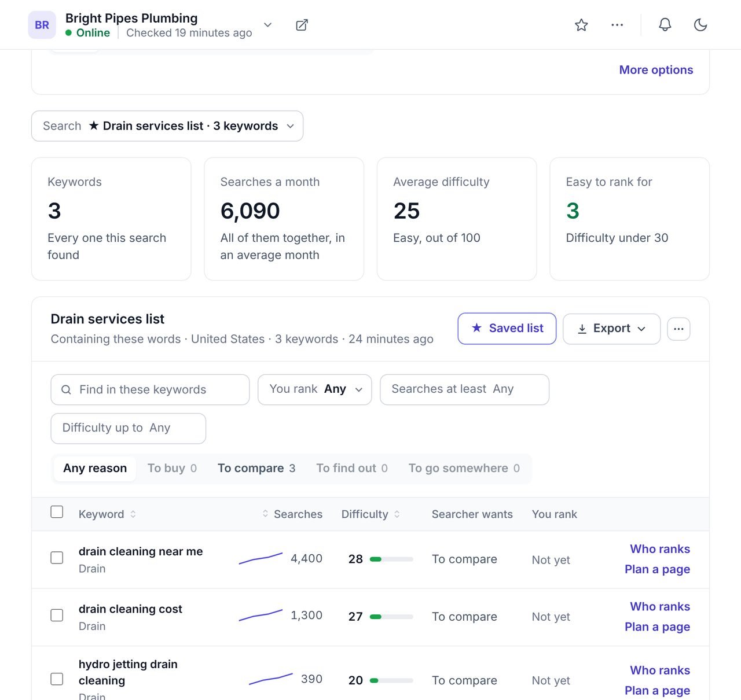Screen dimensions: 741x700
Task: Select the Any reason tab
Action: (95, 468)
